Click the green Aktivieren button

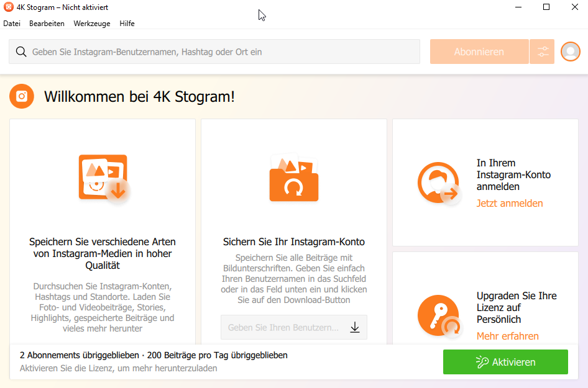tap(505, 362)
